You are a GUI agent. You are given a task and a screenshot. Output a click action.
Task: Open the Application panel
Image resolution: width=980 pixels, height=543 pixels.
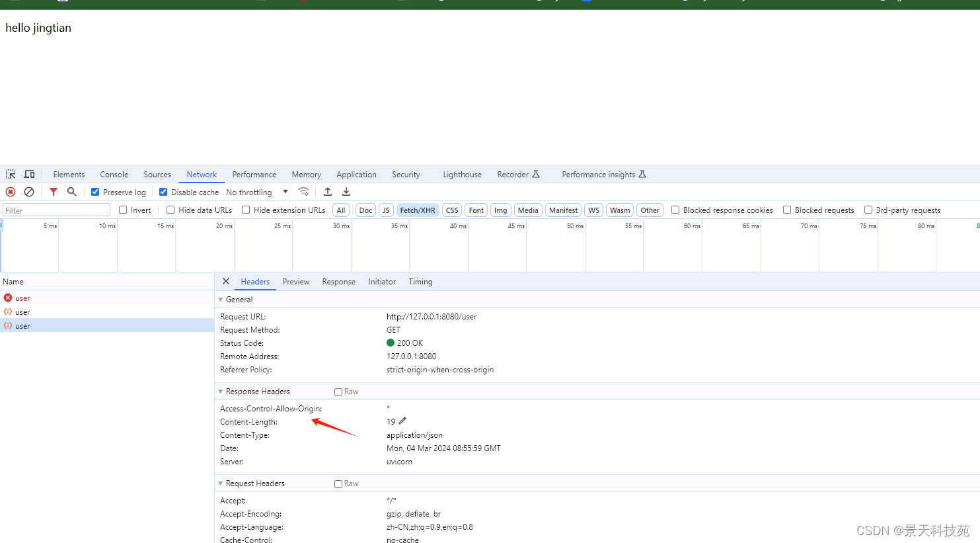coord(356,175)
